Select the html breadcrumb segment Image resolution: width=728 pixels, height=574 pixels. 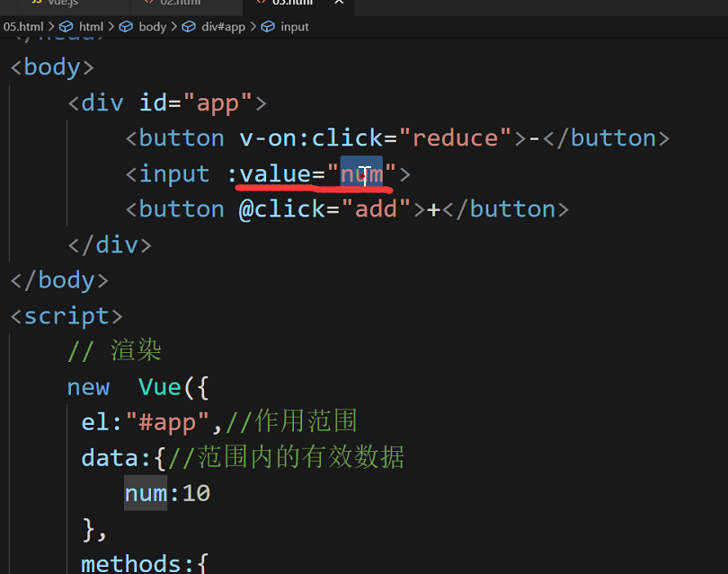(x=91, y=26)
